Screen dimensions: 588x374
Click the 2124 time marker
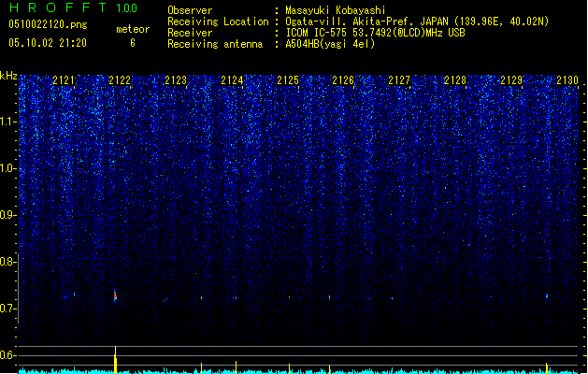click(x=232, y=80)
